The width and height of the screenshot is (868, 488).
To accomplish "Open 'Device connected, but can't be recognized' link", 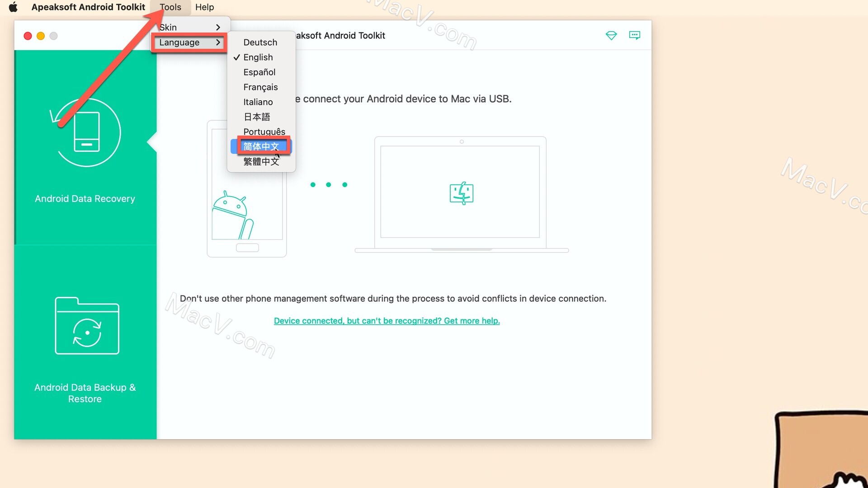I will pos(387,321).
